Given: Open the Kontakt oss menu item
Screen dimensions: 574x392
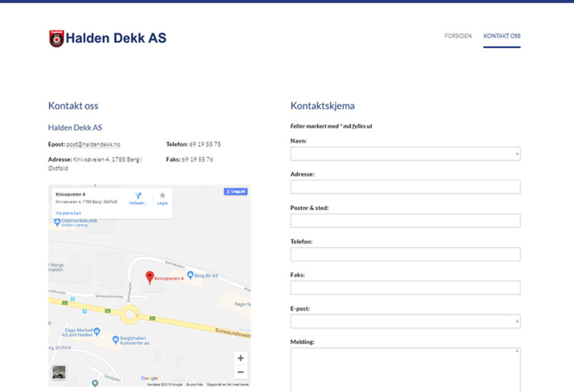Looking at the screenshot, I should coord(501,36).
